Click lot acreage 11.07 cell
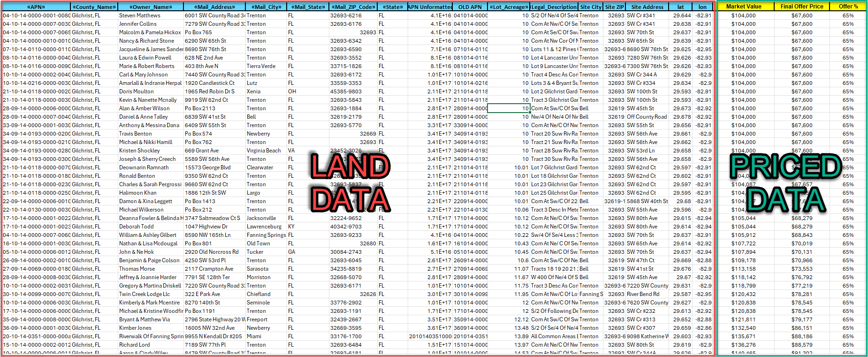The width and height of the screenshot is (868, 357). [x=509, y=269]
